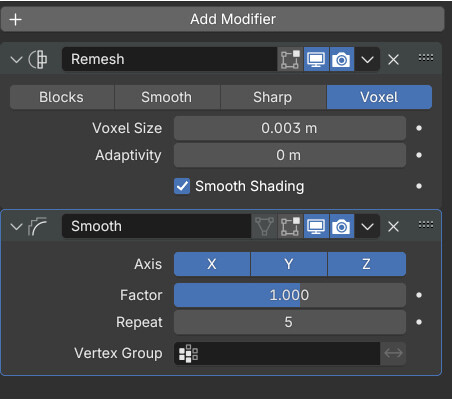Click the Remesh modifier type icon
The height and width of the screenshot is (400, 452).
[x=38, y=60]
